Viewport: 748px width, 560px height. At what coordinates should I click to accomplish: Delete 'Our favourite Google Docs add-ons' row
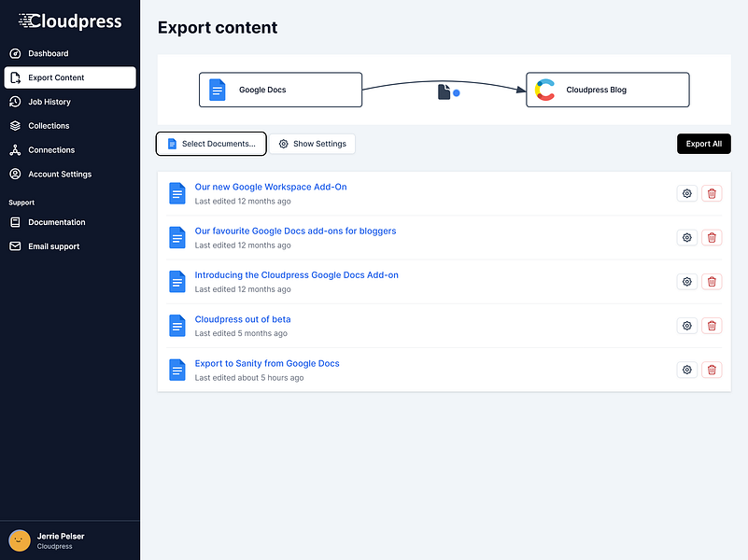(712, 237)
